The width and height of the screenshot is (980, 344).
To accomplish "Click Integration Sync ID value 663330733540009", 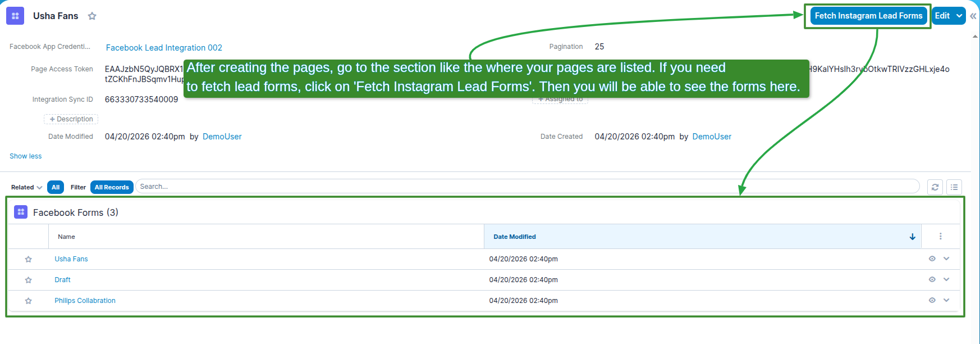I will [141, 99].
